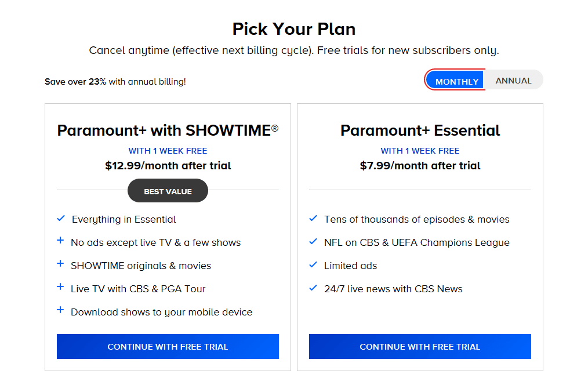Click the checkmark icon beside Everything in Essential
This screenshot has height=392, width=588.
click(60, 219)
